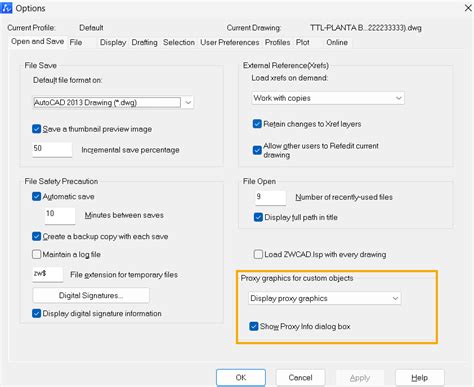
Task: Click the Incremental save percentage field
Action: coord(52,149)
